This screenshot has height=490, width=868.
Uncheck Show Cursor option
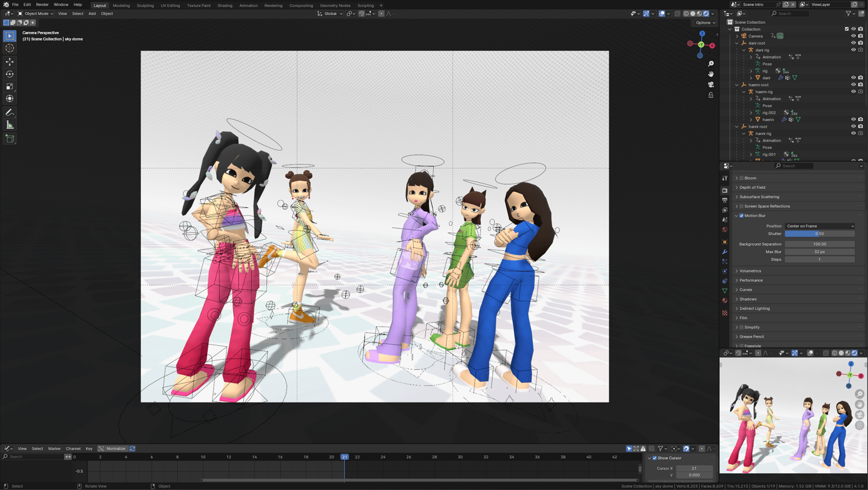(x=654, y=458)
